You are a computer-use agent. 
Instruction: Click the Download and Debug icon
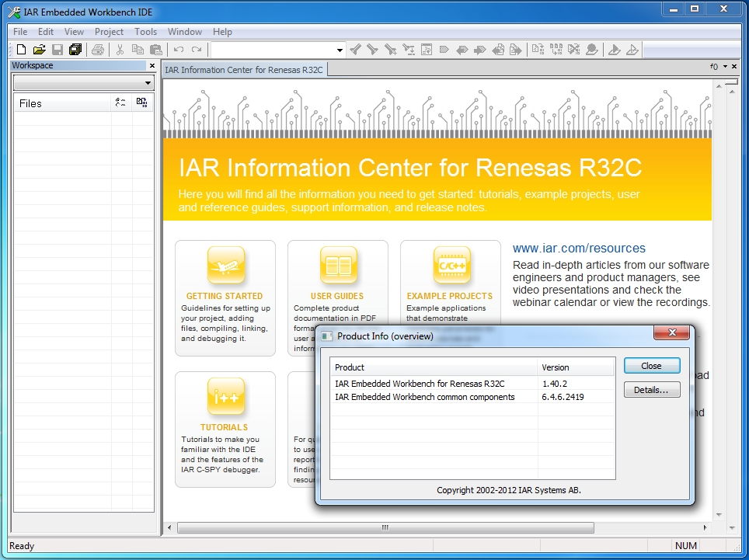coord(615,49)
